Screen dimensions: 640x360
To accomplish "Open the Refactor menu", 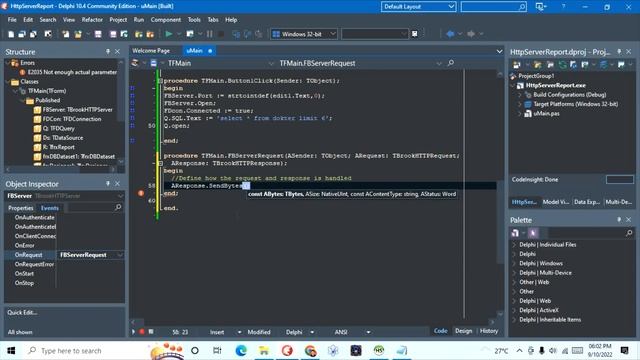I will click(92, 20).
